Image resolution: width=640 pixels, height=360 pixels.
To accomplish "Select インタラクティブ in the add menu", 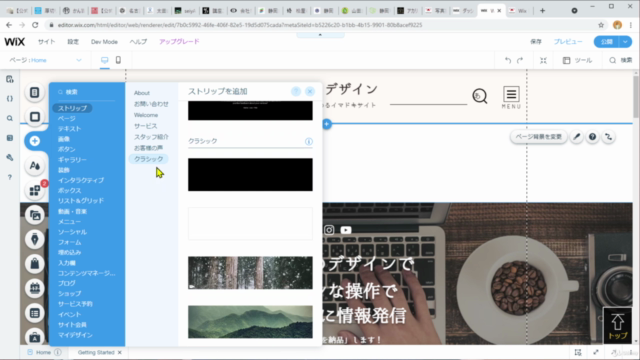I will [x=81, y=180].
